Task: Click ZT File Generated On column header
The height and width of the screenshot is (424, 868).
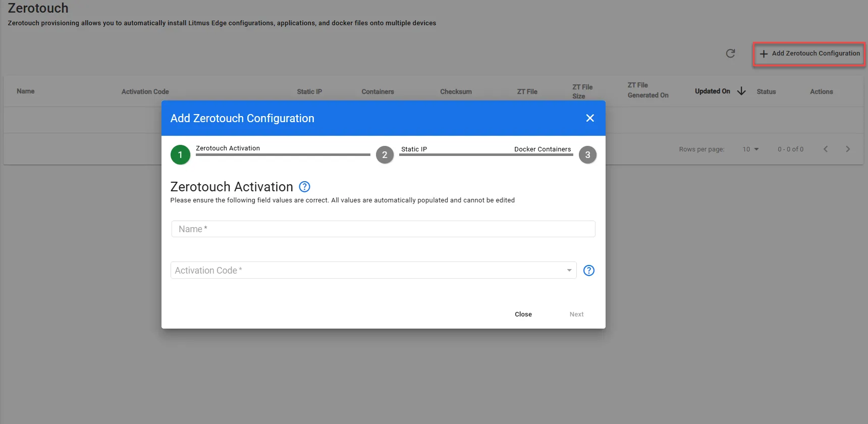Action: click(648, 90)
